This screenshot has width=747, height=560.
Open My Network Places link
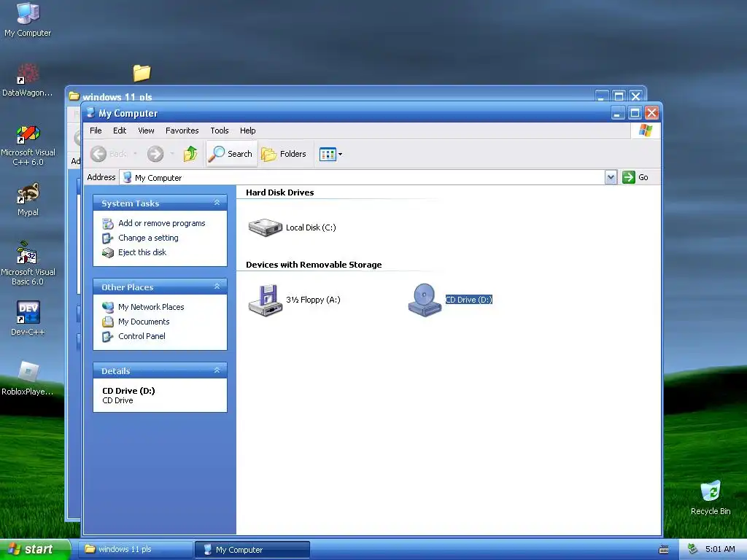tap(151, 307)
